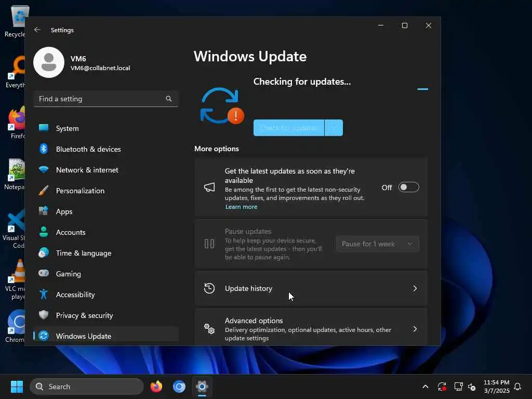Click the Find a setting search box
Image resolution: width=532 pixels, height=399 pixels.
[106, 99]
